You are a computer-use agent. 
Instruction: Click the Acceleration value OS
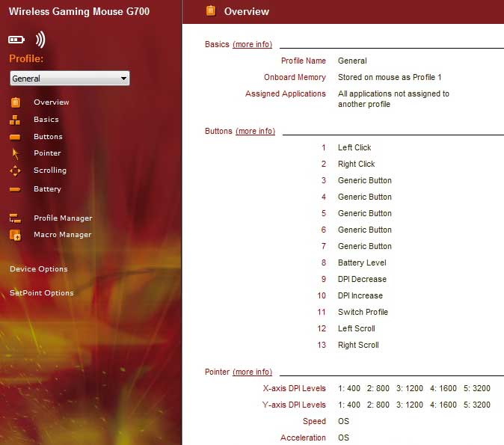[x=343, y=438]
